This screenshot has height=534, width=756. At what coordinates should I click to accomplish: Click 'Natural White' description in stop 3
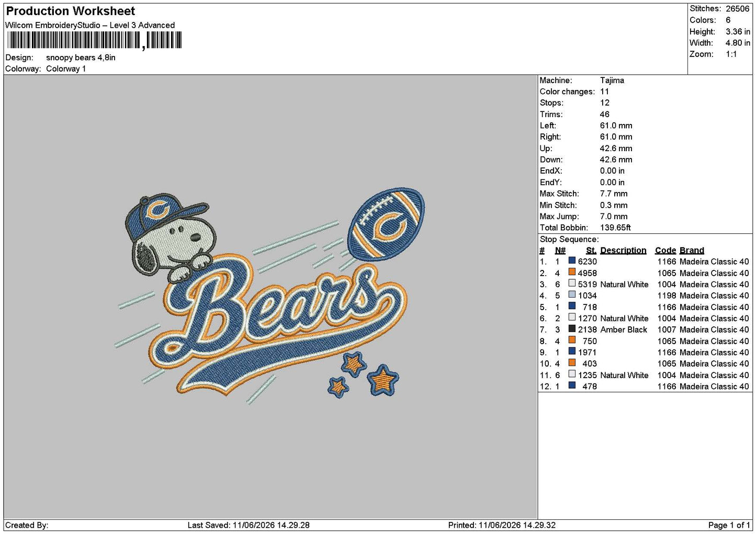(624, 285)
